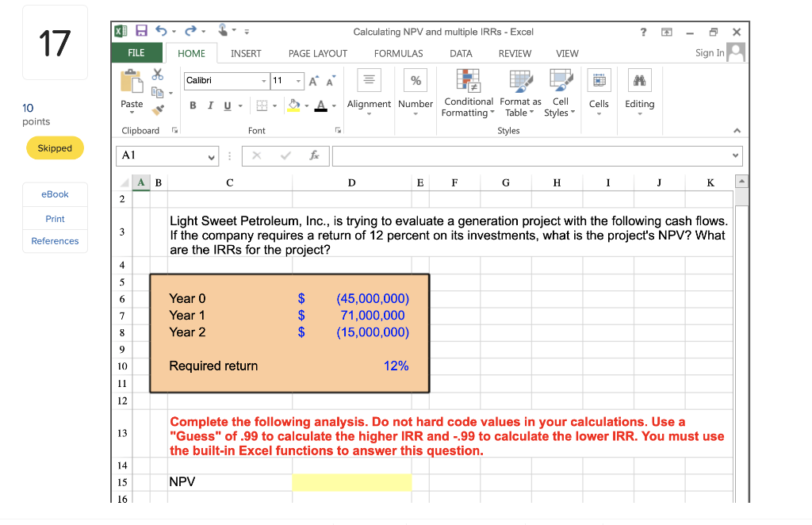This screenshot has width=812, height=525.
Task: Click the Number formatting icon
Action: (415, 79)
